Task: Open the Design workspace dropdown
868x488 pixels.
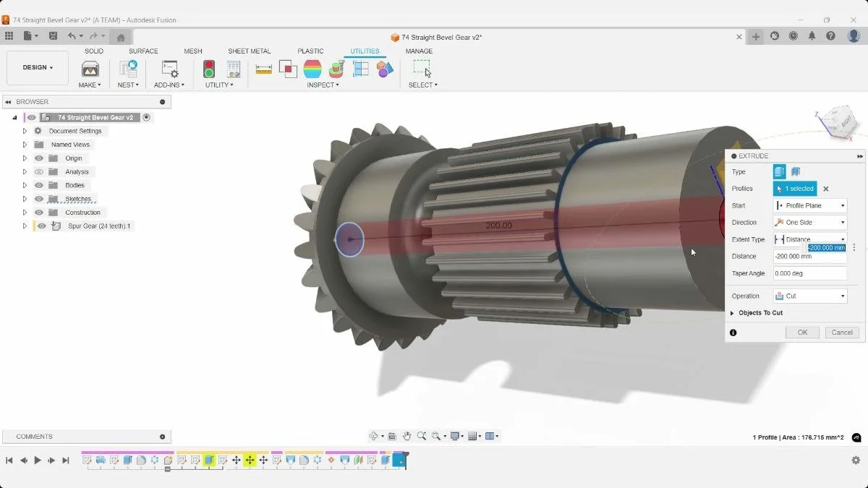Action: (38, 68)
